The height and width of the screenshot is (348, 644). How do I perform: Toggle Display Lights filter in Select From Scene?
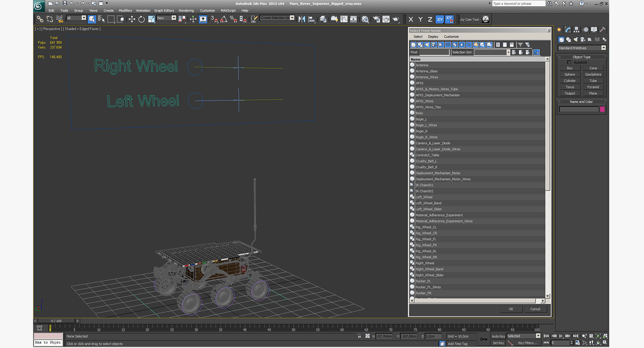[427, 44]
